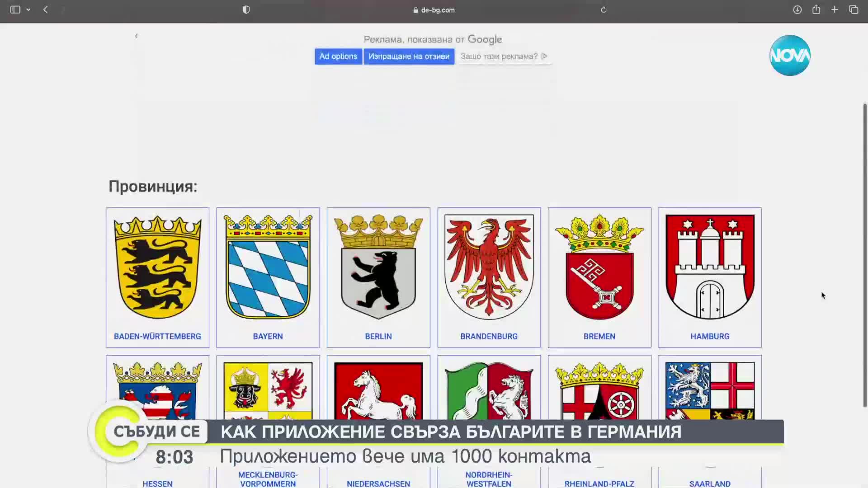
Task: Open the BRANDENBURG link
Action: tap(489, 336)
